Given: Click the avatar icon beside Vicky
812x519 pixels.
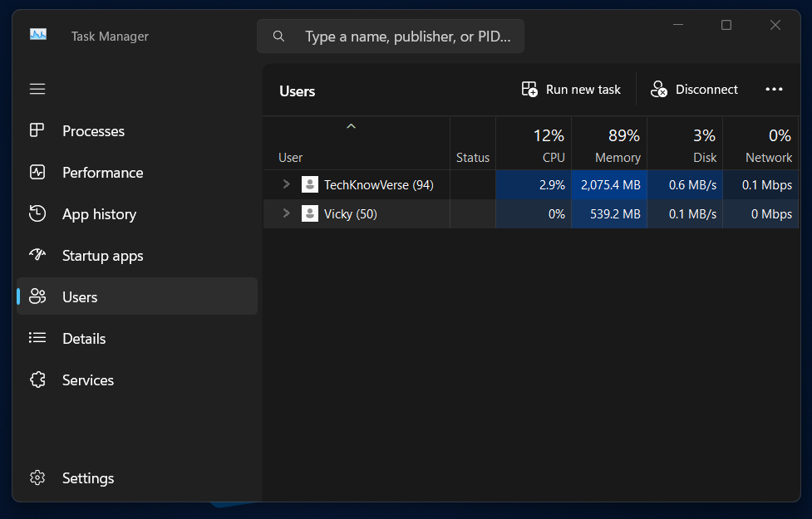Looking at the screenshot, I should tap(310, 214).
